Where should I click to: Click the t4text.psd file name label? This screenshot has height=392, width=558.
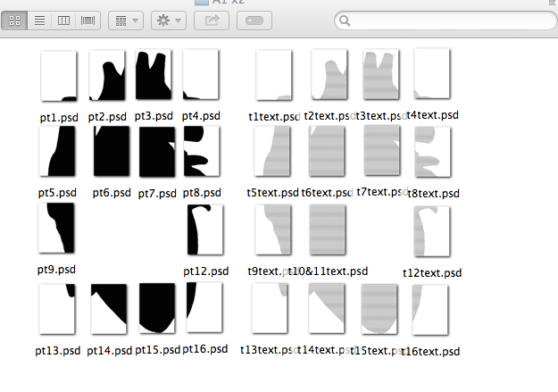click(x=432, y=115)
